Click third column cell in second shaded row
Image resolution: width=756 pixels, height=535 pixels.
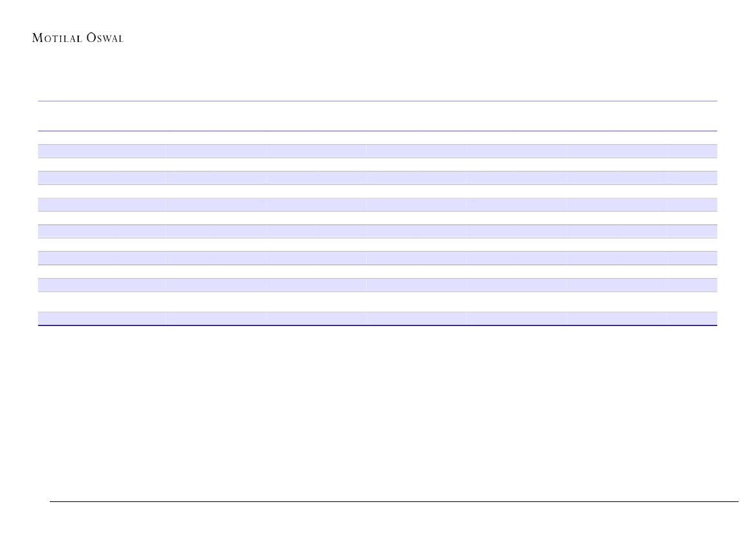point(315,177)
